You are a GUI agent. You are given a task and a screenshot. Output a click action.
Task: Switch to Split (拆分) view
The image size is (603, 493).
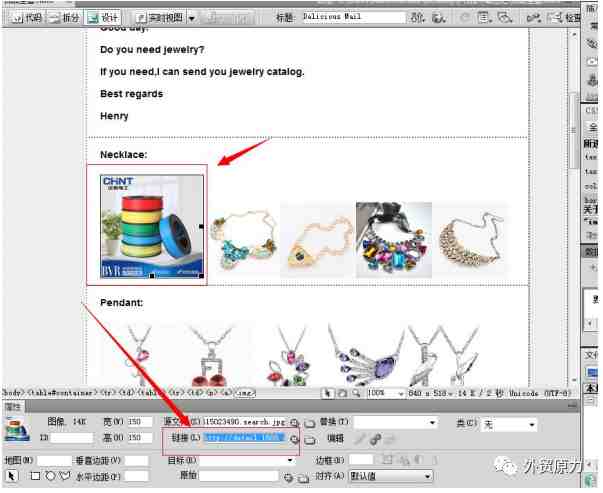pos(65,18)
